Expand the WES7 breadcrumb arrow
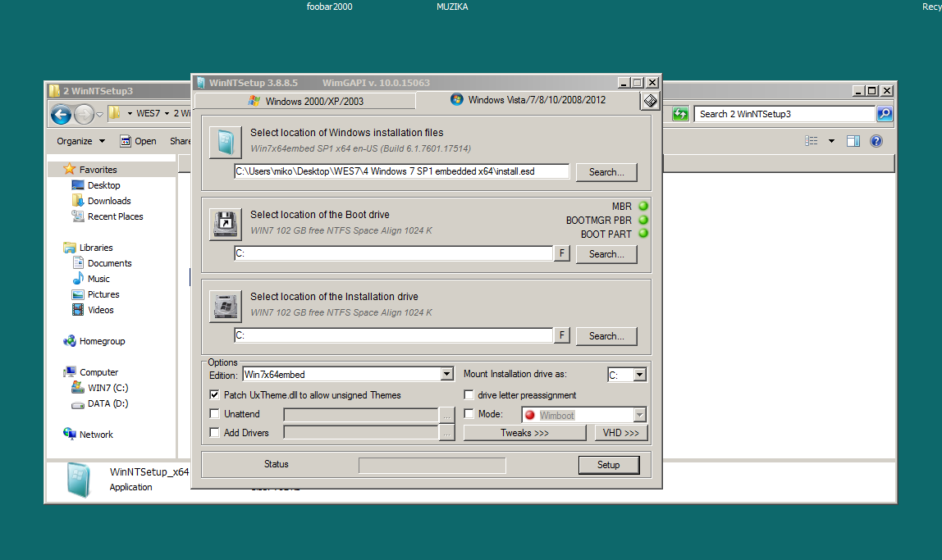 tap(167, 113)
